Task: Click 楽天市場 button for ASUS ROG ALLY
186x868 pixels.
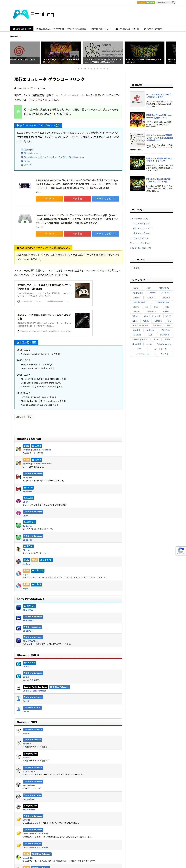Action: [77, 198]
